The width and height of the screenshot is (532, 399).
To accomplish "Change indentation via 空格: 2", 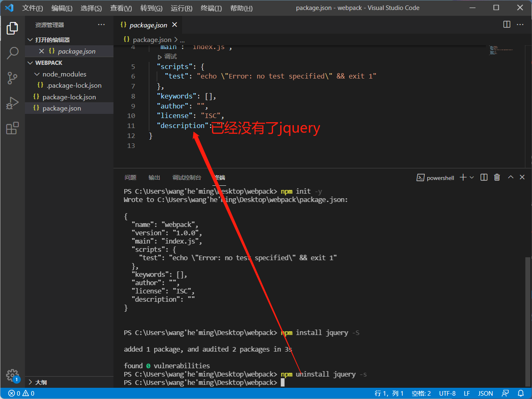I will (x=421, y=393).
